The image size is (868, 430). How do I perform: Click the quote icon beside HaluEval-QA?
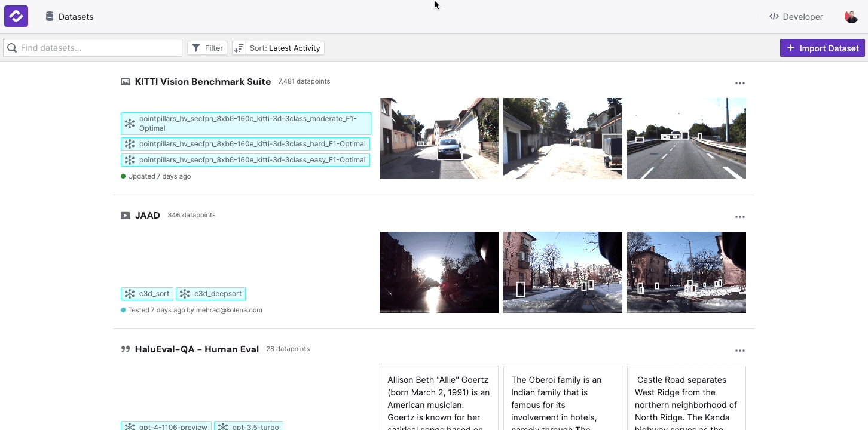126,349
